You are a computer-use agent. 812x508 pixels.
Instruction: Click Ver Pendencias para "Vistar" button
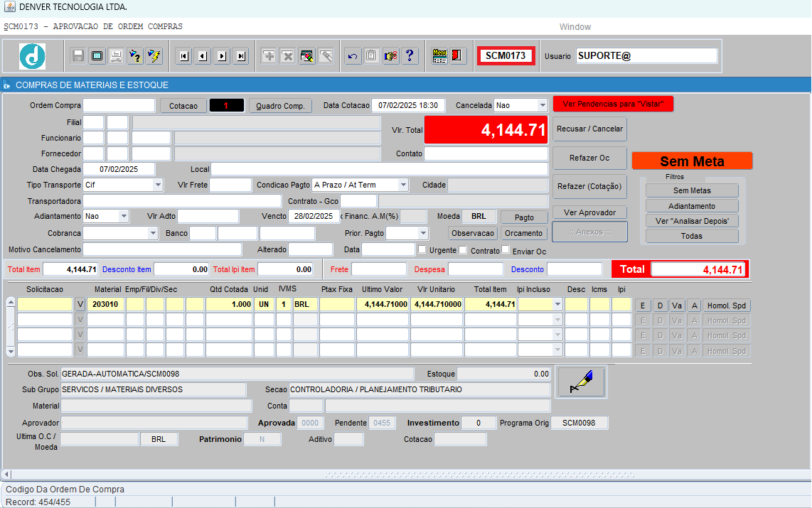click(x=613, y=104)
